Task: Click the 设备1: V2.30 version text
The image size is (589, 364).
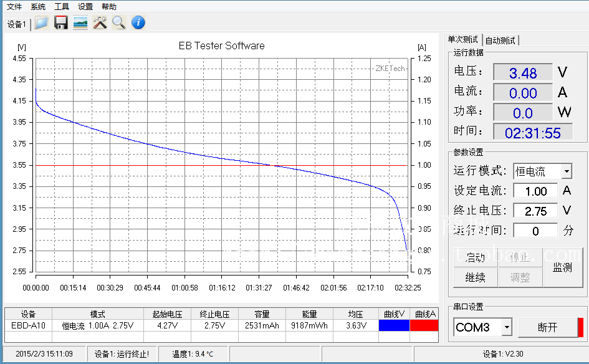Action: click(x=502, y=354)
